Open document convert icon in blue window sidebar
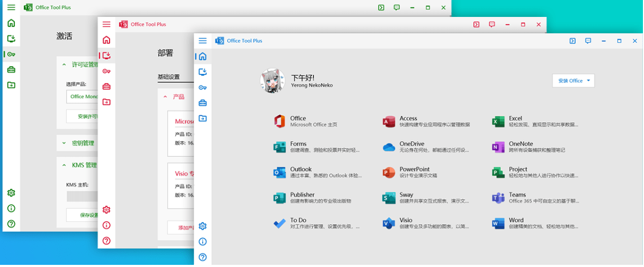 click(202, 118)
